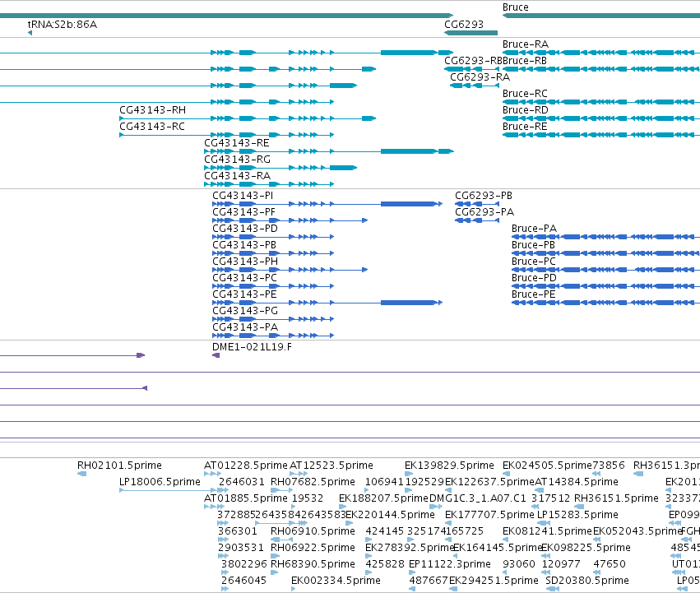Click the Bruce gene label
This screenshot has height=593, width=700.
pyautogui.click(x=515, y=7)
